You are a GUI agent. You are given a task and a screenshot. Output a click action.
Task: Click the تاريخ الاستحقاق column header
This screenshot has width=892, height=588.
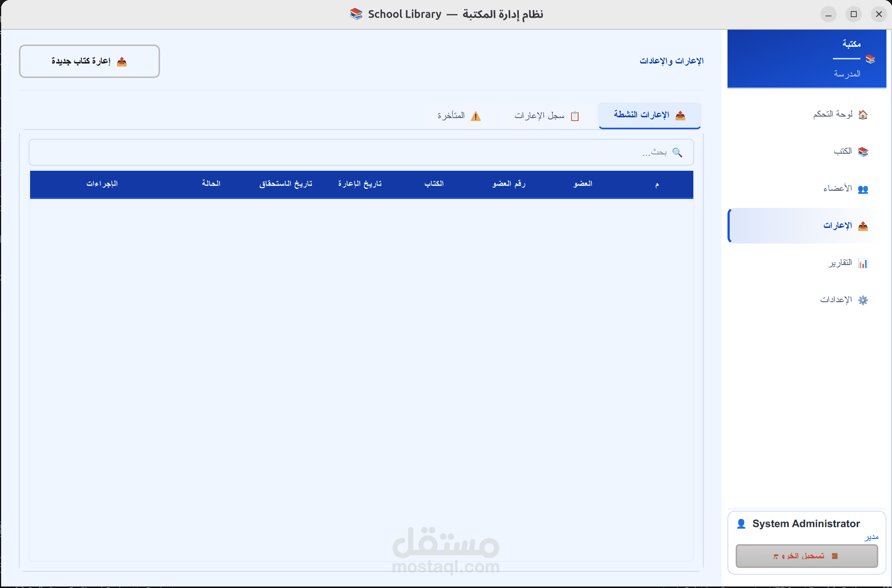click(x=286, y=184)
